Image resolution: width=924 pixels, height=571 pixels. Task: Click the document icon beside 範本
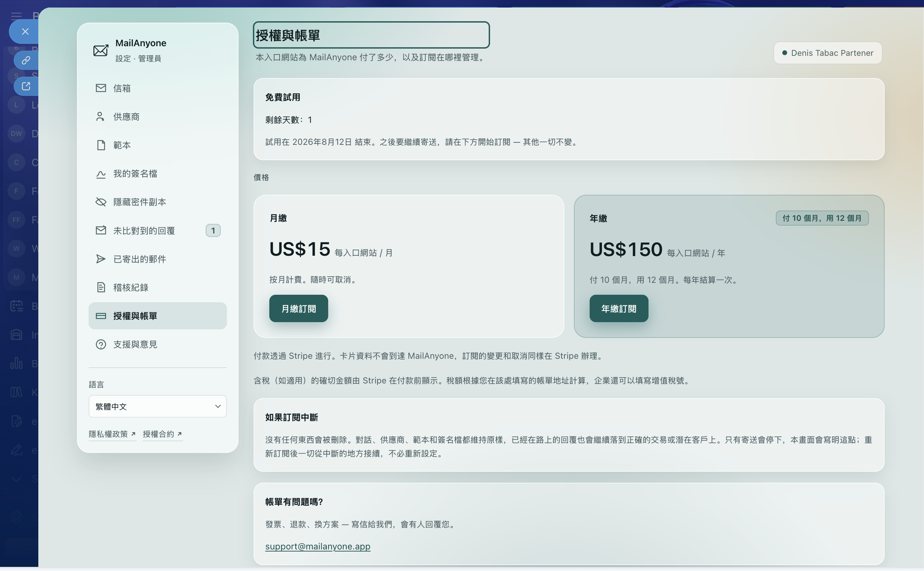pyautogui.click(x=101, y=145)
